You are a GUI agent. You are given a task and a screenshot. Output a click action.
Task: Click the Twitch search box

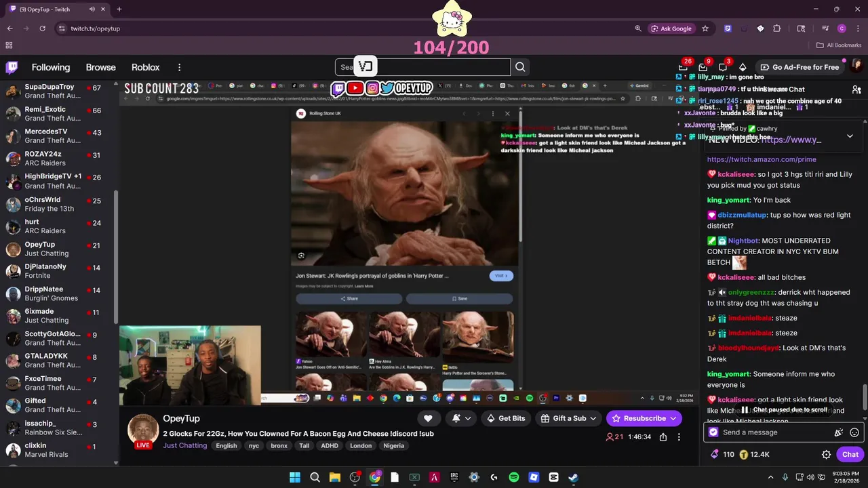tap(422, 67)
